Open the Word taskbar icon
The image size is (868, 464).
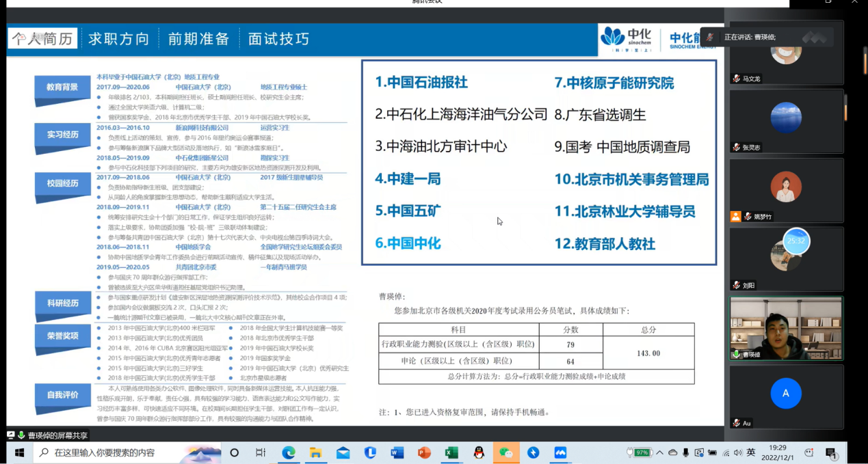[x=397, y=452]
